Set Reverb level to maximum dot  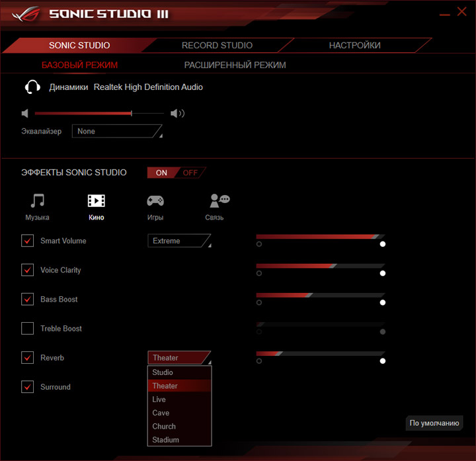click(x=383, y=361)
